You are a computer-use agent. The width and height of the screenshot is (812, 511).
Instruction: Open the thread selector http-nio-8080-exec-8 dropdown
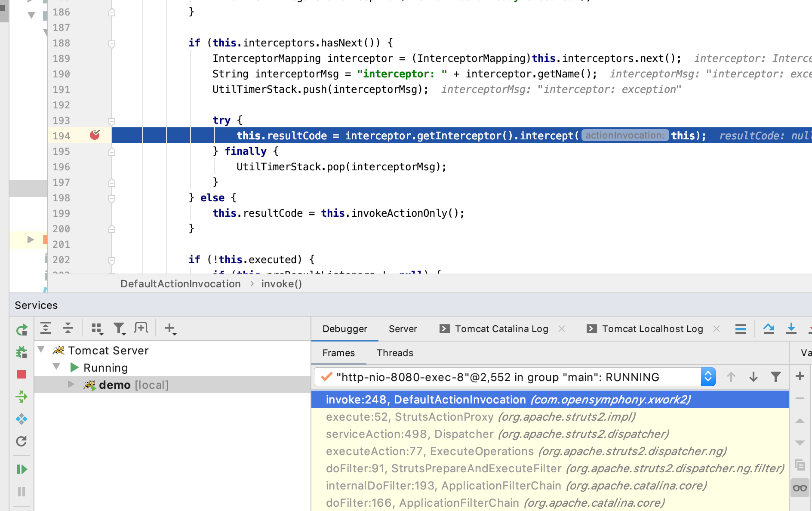coord(515,377)
